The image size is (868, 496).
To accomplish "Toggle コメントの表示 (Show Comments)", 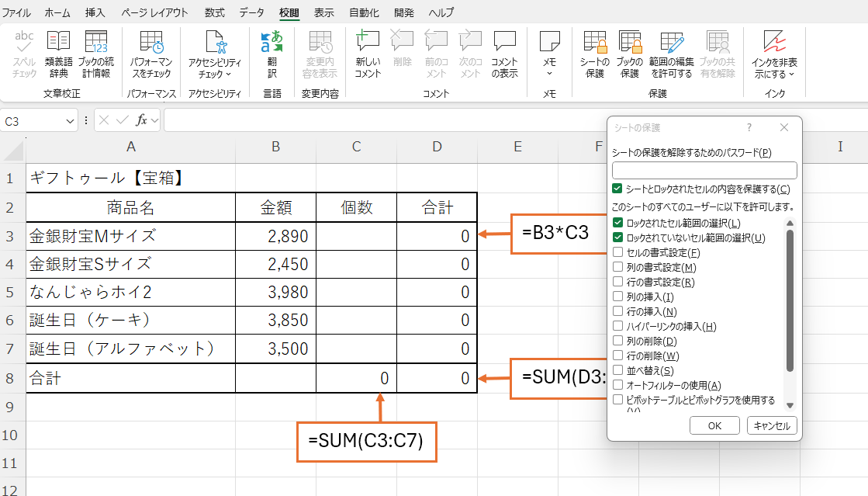I will click(x=505, y=53).
